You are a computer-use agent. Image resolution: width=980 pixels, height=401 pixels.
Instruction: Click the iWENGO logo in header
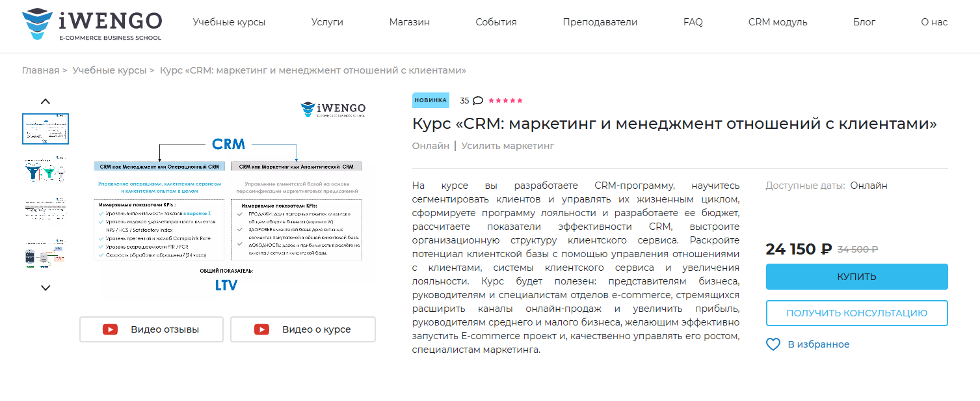91,24
